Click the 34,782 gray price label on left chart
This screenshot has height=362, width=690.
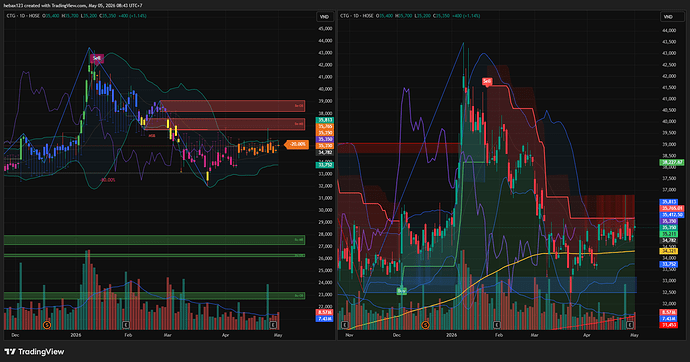point(325,153)
